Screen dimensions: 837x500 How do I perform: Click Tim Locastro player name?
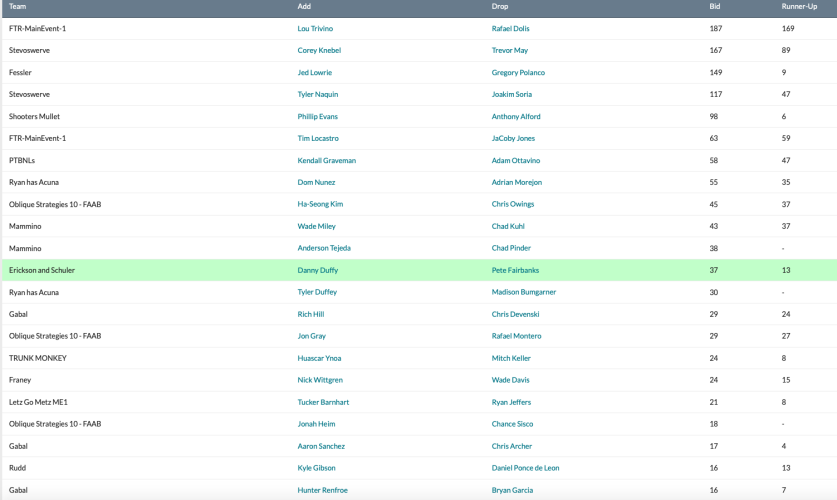(318, 138)
